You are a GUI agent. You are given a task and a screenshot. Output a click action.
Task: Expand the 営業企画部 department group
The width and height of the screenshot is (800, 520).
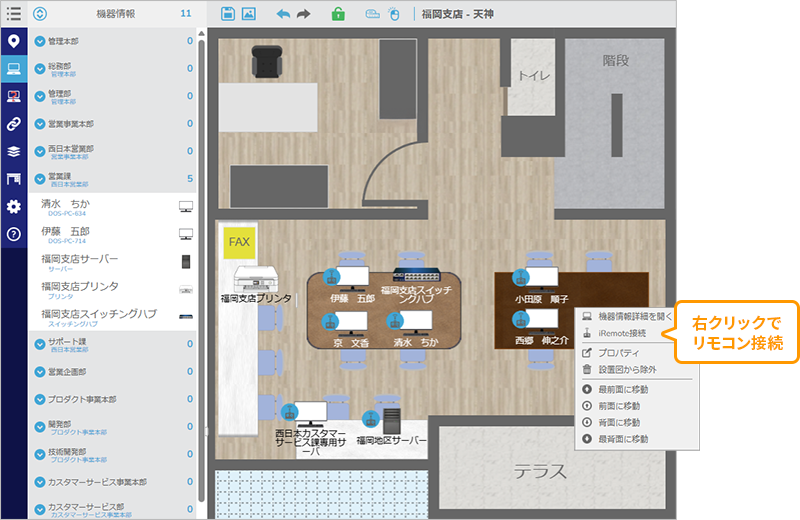40,372
